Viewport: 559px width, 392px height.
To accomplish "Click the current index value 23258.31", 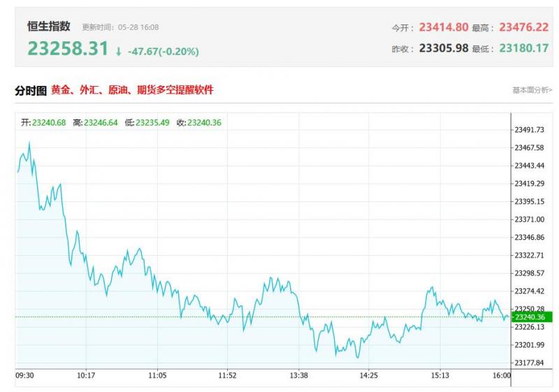I will pyautogui.click(x=68, y=48).
